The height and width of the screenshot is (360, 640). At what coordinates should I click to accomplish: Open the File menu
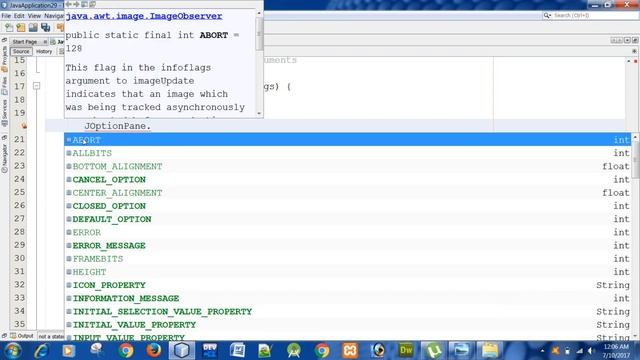(x=6, y=16)
